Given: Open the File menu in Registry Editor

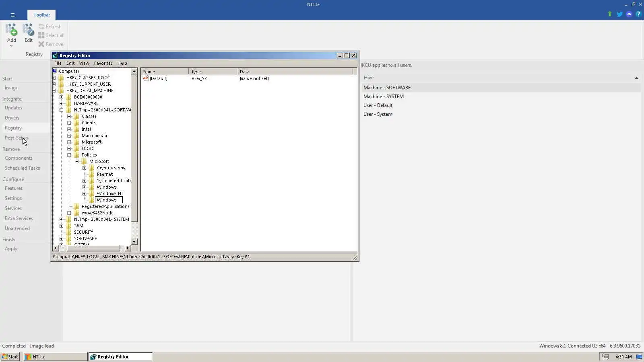Looking at the screenshot, I should click(58, 63).
